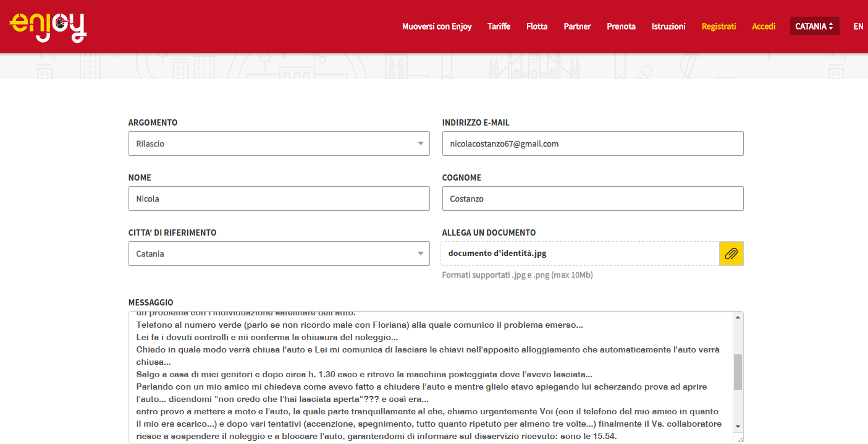
Task: Go to the Tariffe page
Action: pos(499,27)
